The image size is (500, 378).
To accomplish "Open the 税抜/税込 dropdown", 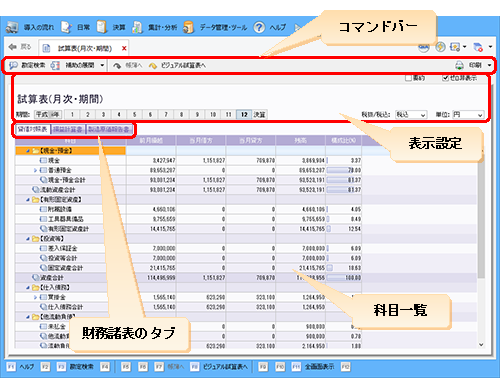I will (x=411, y=115).
